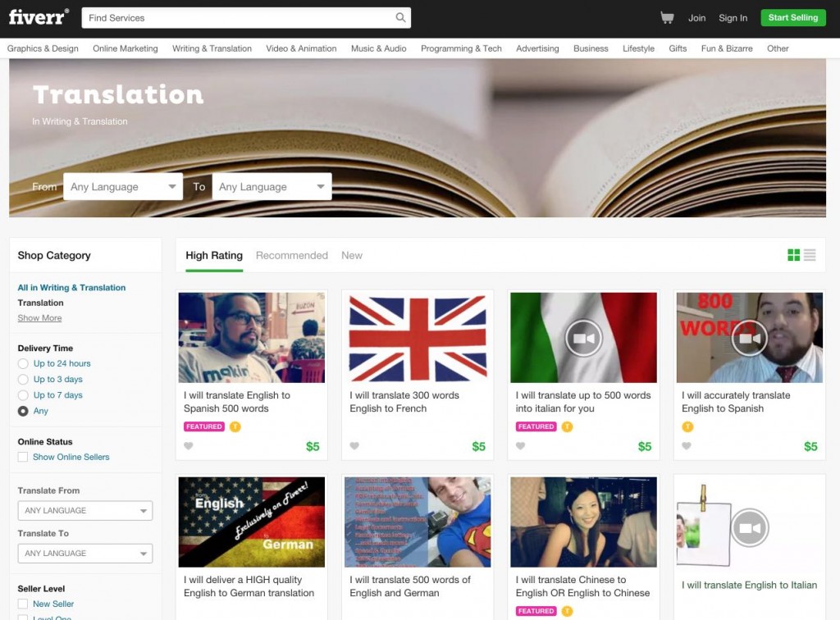This screenshot has height=620, width=840.
Task: Select Up to 24 hours delivery time
Action: [x=22, y=363]
